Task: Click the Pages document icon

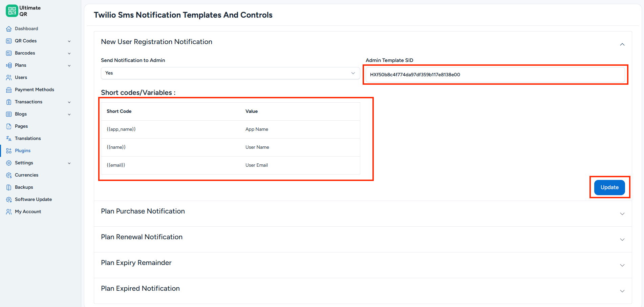Action: 9,126
